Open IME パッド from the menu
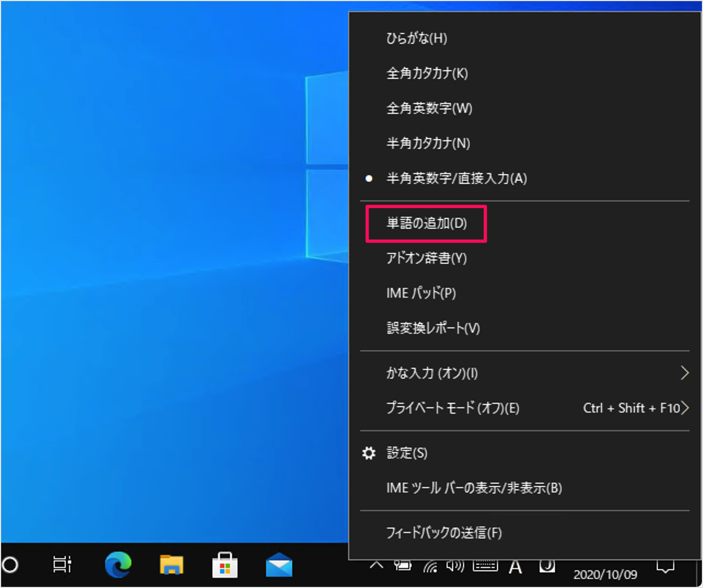703x588 pixels. pyautogui.click(x=421, y=293)
